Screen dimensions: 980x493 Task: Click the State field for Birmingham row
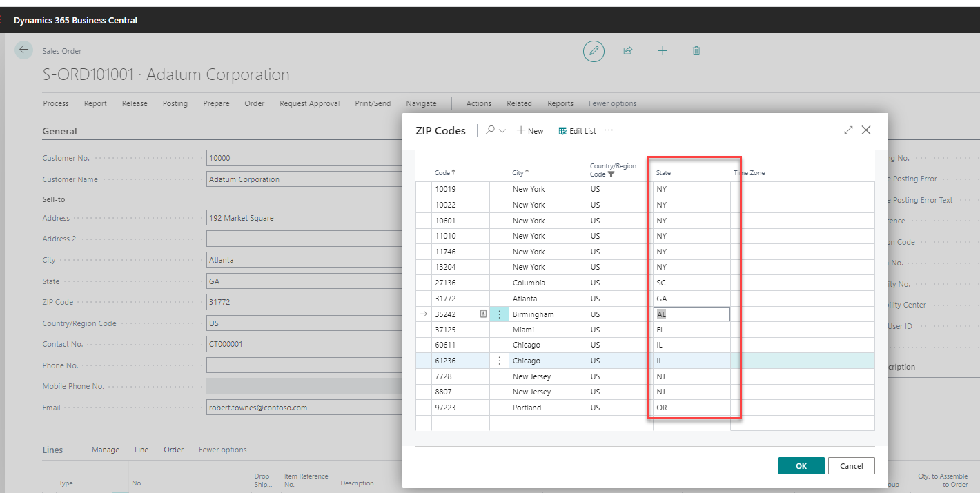click(x=691, y=314)
